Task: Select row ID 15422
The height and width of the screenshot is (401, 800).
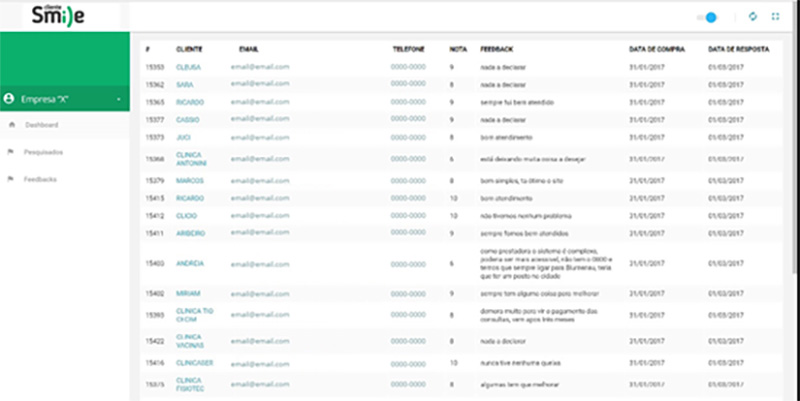Action: pyautogui.click(x=155, y=341)
